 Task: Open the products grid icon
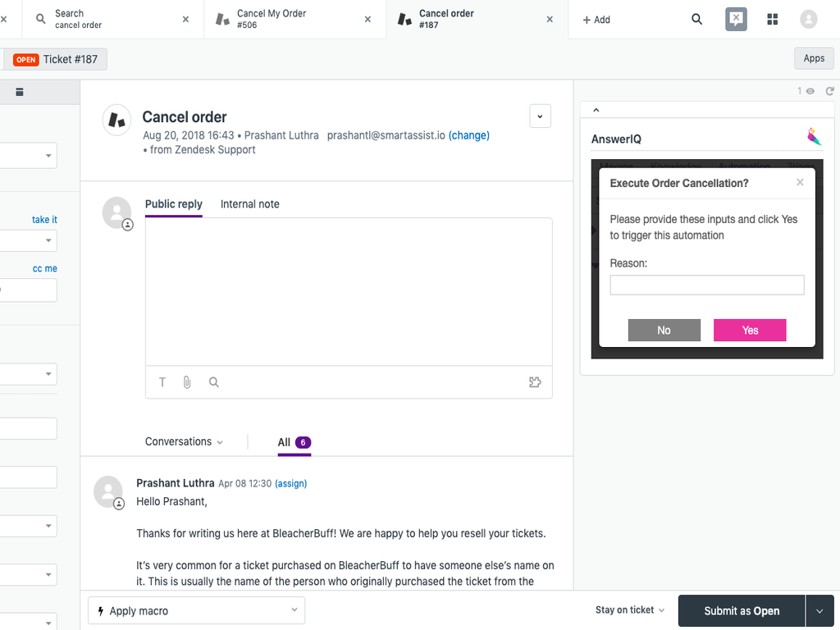tap(772, 19)
